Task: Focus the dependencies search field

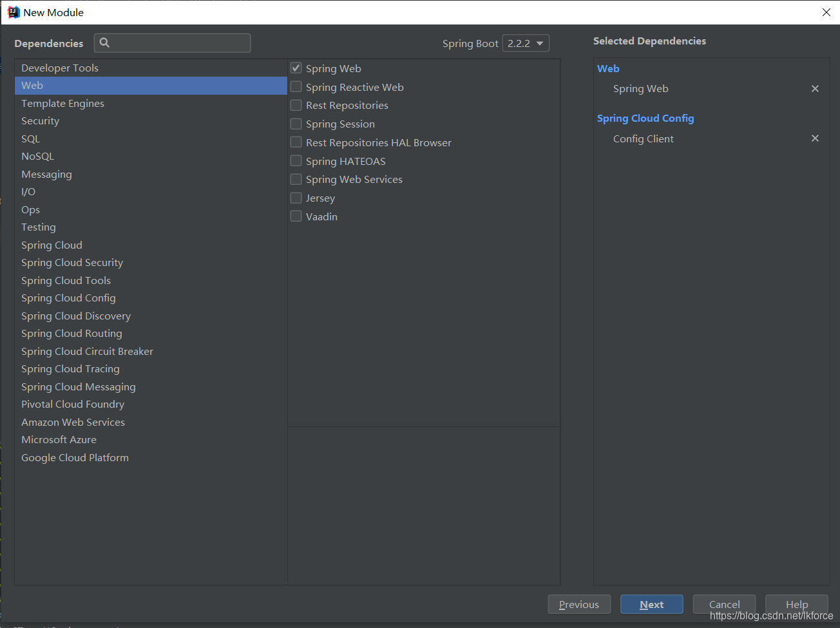Action: (172, 43)
